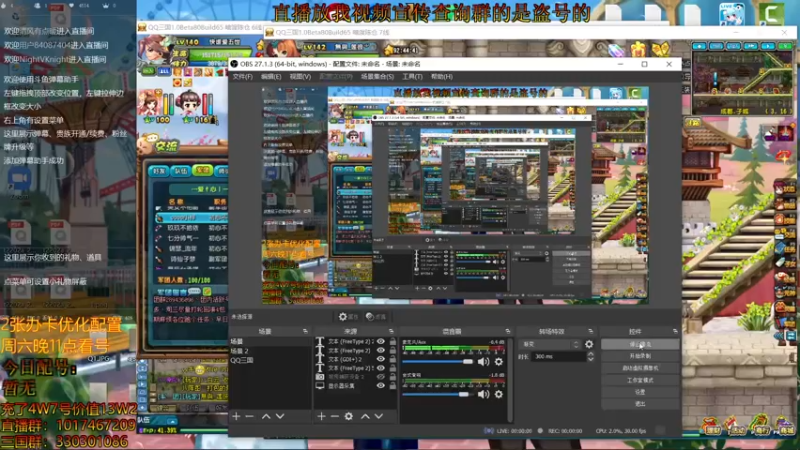
Task: Adjust the 台式音响 volume slider
Action: pos(436,394)
